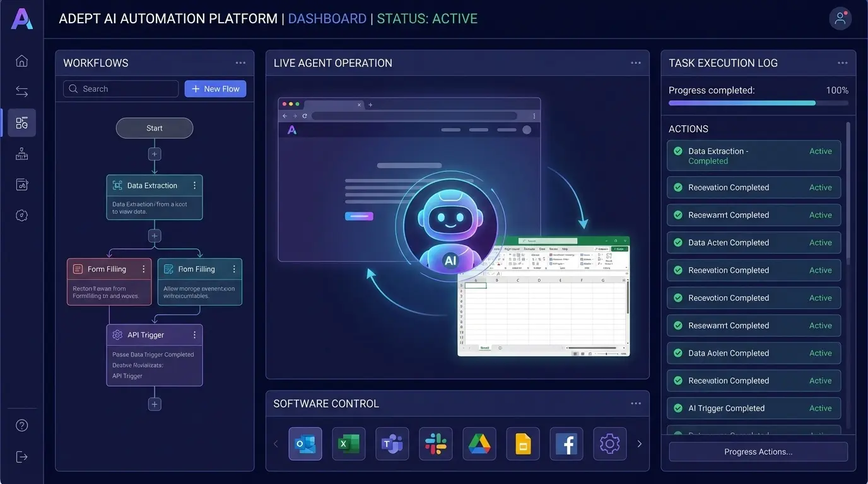The height and width of the screenshot is (484, 868).
Task: Click the progress completed bar
Action: [758, 103]
